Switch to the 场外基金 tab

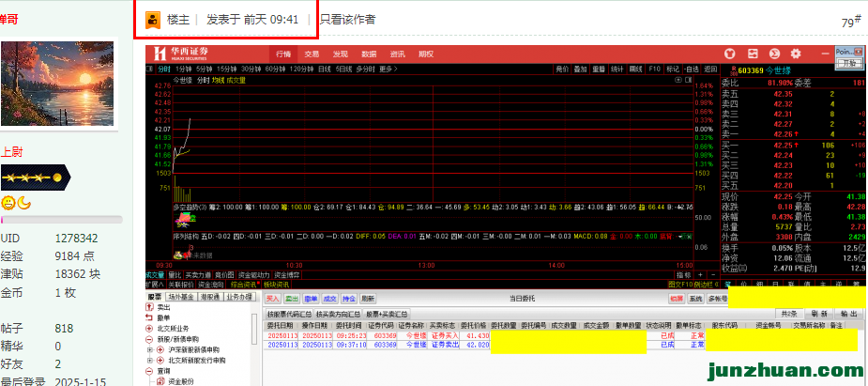click(181, 297)
